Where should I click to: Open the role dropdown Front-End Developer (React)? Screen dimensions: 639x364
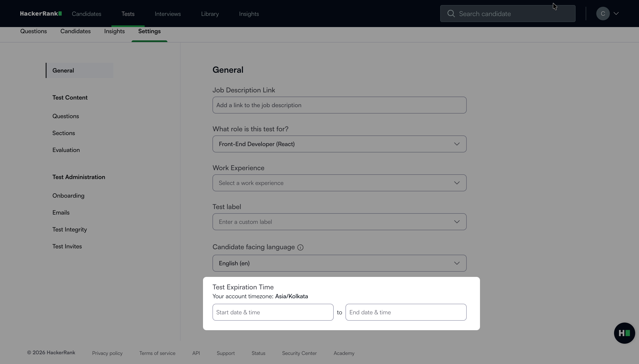(339, 144)
